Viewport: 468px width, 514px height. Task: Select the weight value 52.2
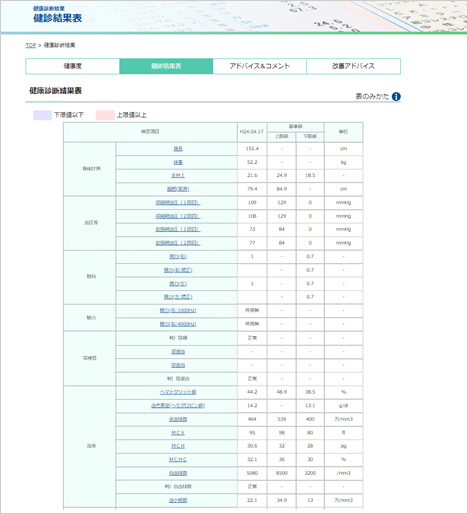tap(252, 162)
